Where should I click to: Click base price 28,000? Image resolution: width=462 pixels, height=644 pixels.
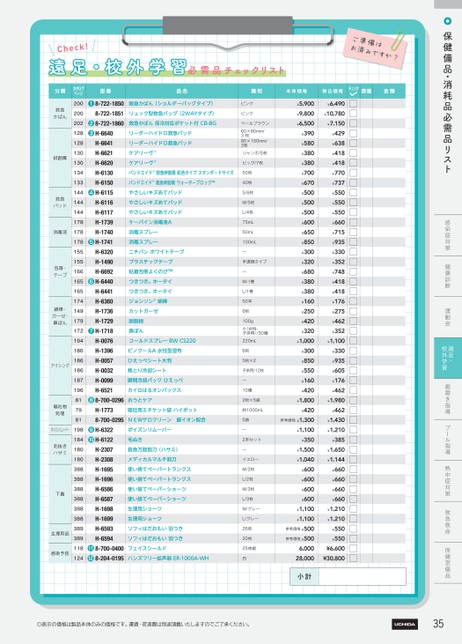(x=305, y=558)
